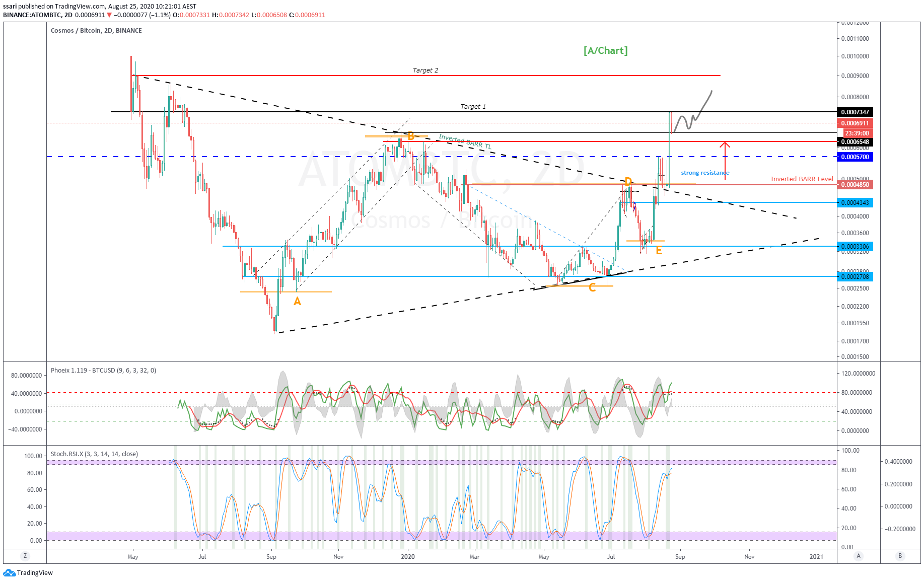Open the TradingView logo link
924x582 pixels.
click(28, 572)
